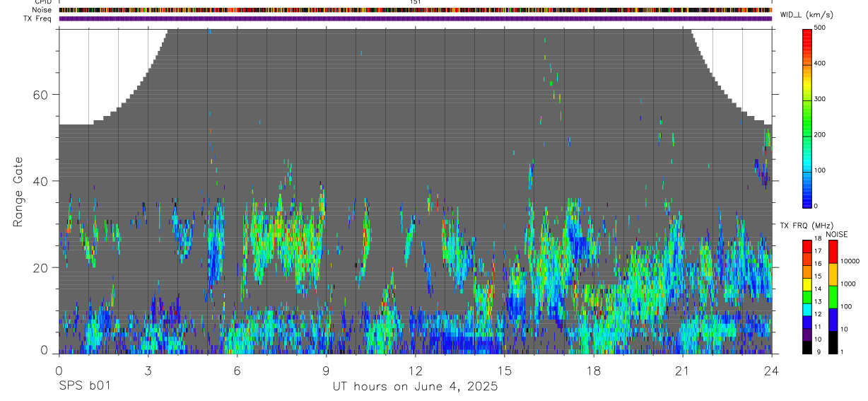Click the NOISE level colorbar

[x=833, y=296]
